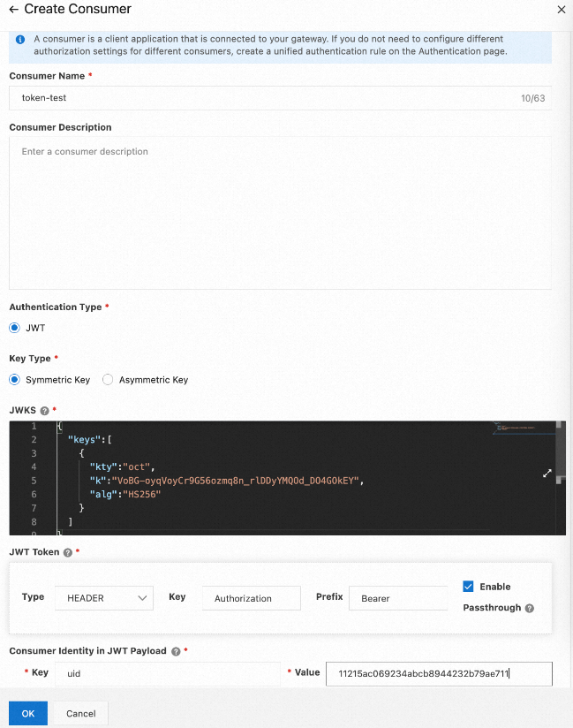Click the help icon next to JWKS
This screenshot has height=728, width=573.
click(x=44, y=411)
